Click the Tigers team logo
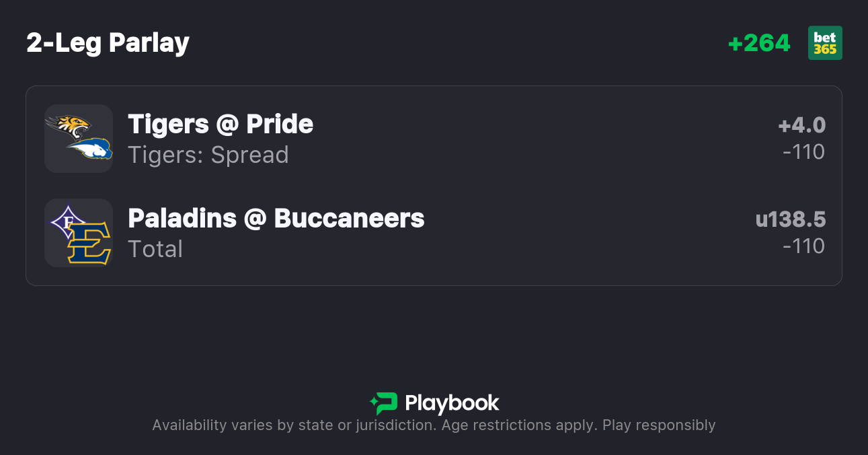The width and height of the screenshot is (868, 455). (68, 126)
